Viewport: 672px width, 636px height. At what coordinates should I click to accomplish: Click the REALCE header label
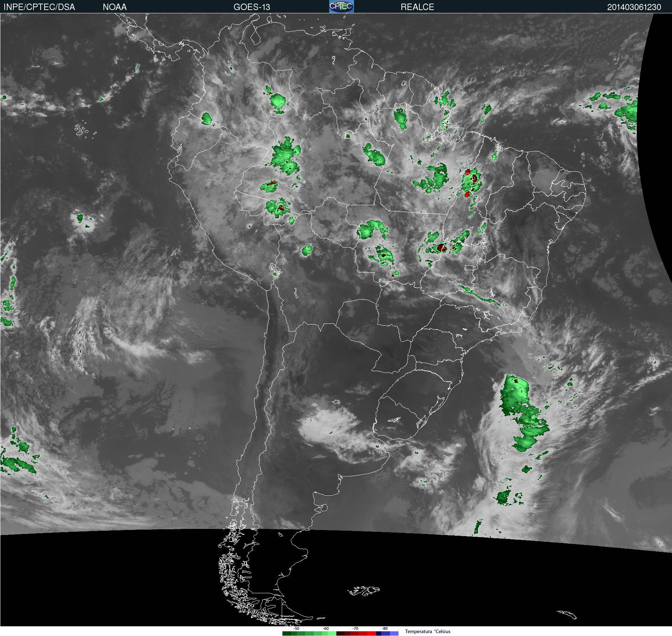point(417,7)
